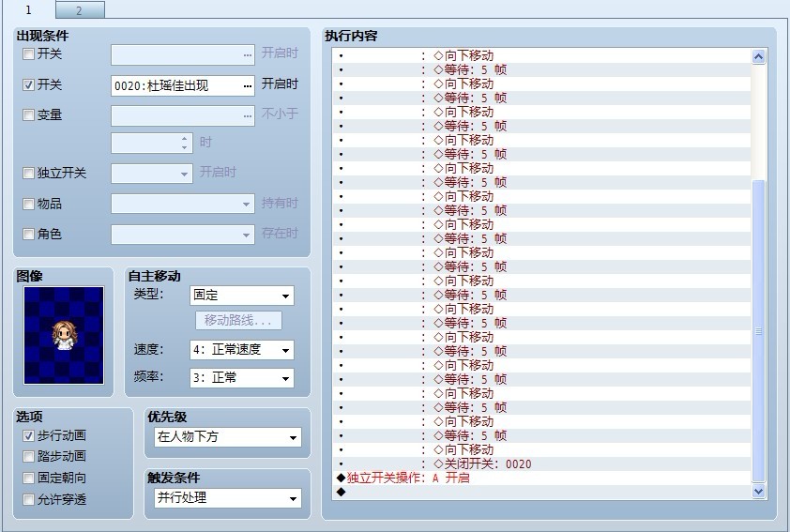Enable the first 开关 condition checkbox
Viewport: 790px width, 532px height.
click(29, 53)
